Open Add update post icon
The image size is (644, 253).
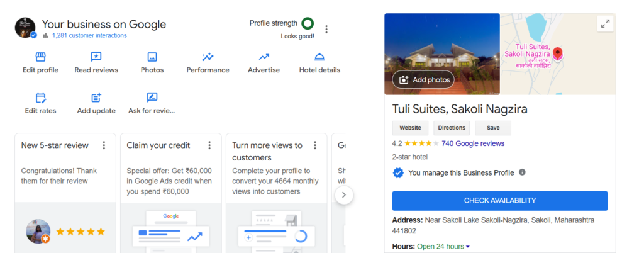pyautogui.click(x=96, y=98)
